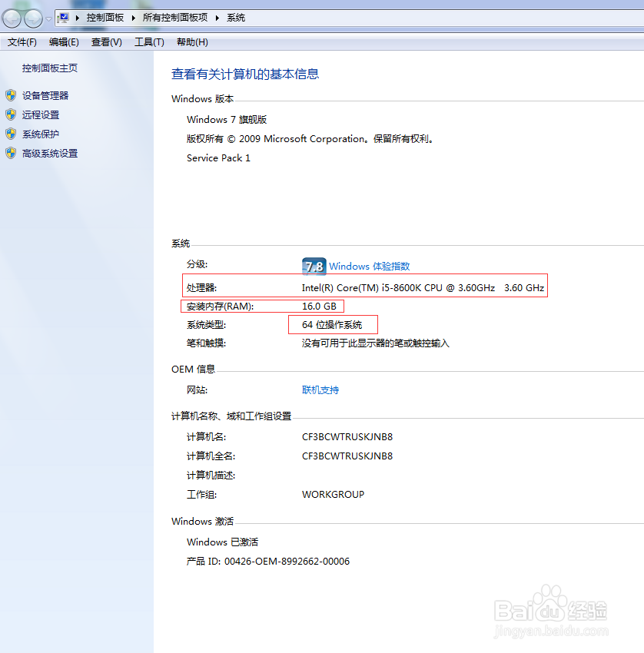Open 控制面板主页 link
This screenshot has width=644, height=653.
click(50, 68)
